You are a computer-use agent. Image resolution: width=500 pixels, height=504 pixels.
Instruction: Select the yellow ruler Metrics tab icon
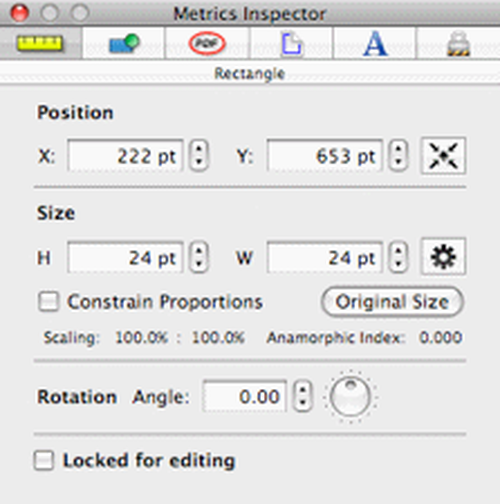(x=40, y=44)
